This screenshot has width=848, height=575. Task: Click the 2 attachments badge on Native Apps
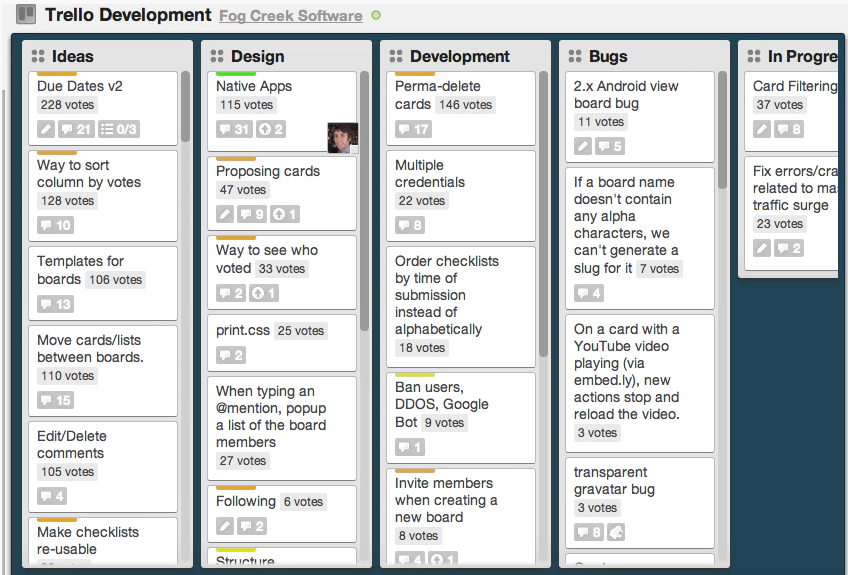pyautogui.click(x=271, y=129)
